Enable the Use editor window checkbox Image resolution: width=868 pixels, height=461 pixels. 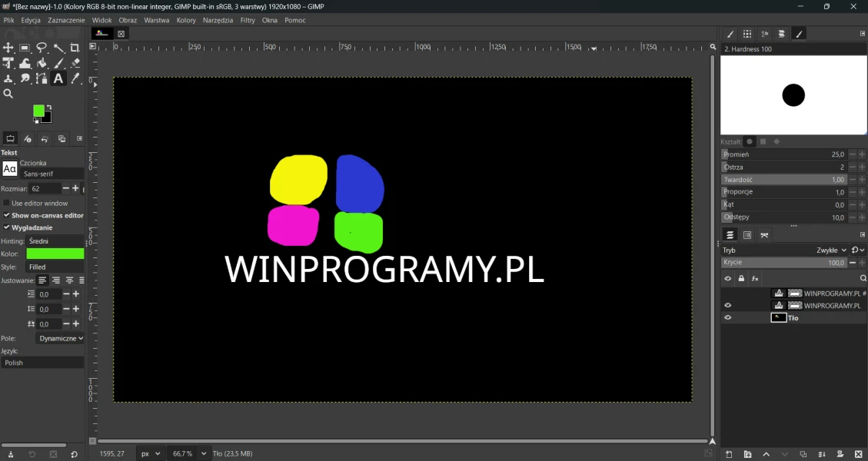(x=7, y=204)
